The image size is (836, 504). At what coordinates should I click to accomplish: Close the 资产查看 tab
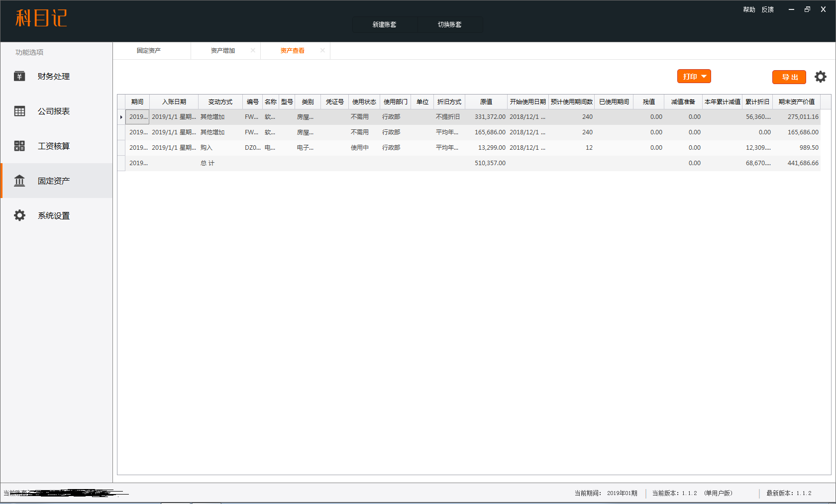[322, 50]
